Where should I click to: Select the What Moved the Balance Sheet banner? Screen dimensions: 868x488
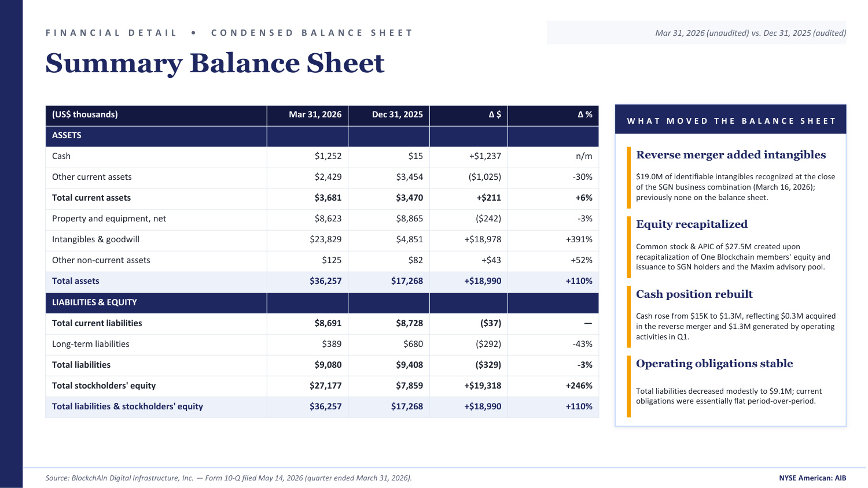point(731,120)
